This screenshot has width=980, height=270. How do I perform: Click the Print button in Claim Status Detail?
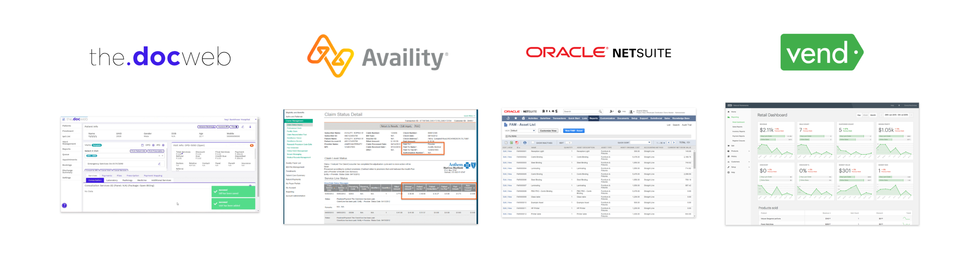tap(417, 126)
